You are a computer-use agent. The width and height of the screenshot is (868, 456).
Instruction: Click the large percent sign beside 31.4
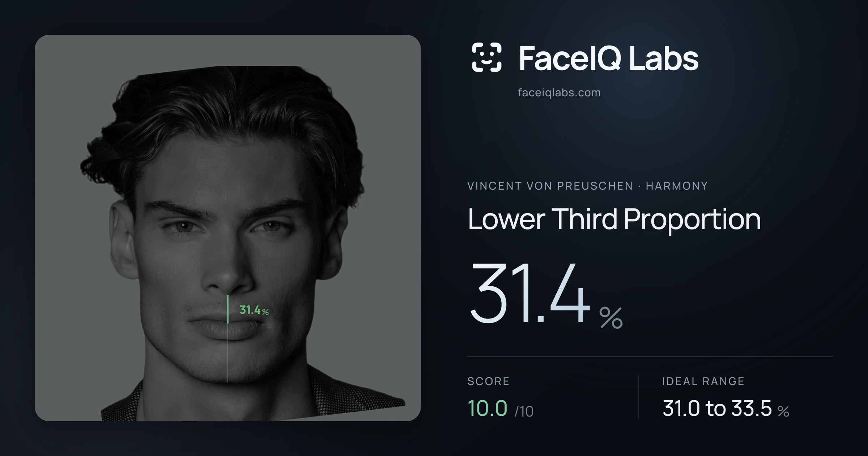pyautogui.click(x=611, y=317)
